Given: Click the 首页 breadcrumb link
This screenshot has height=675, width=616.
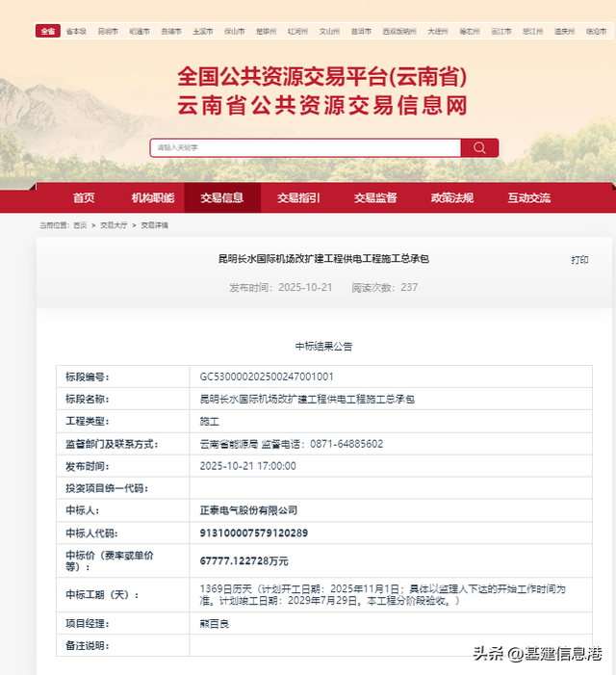Looking at the screenshot, I should (80, 225).
